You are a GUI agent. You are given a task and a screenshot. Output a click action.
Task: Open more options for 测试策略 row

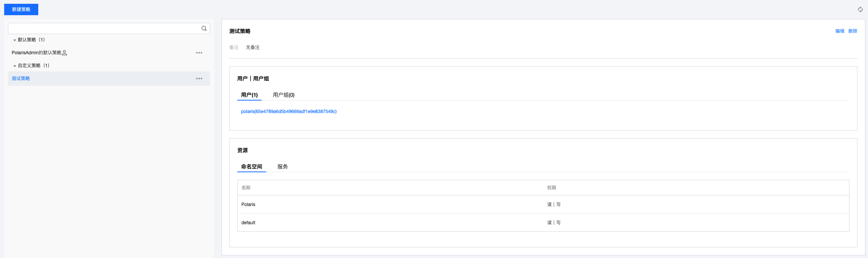tap(199, 79)
